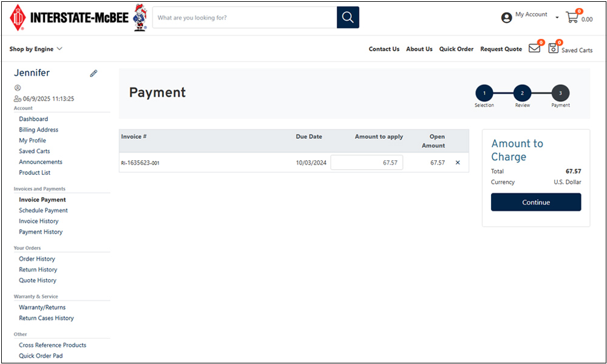Viewport: 607px width, 364px height.
Task: Click the Continue button
Action: (536, 202)
